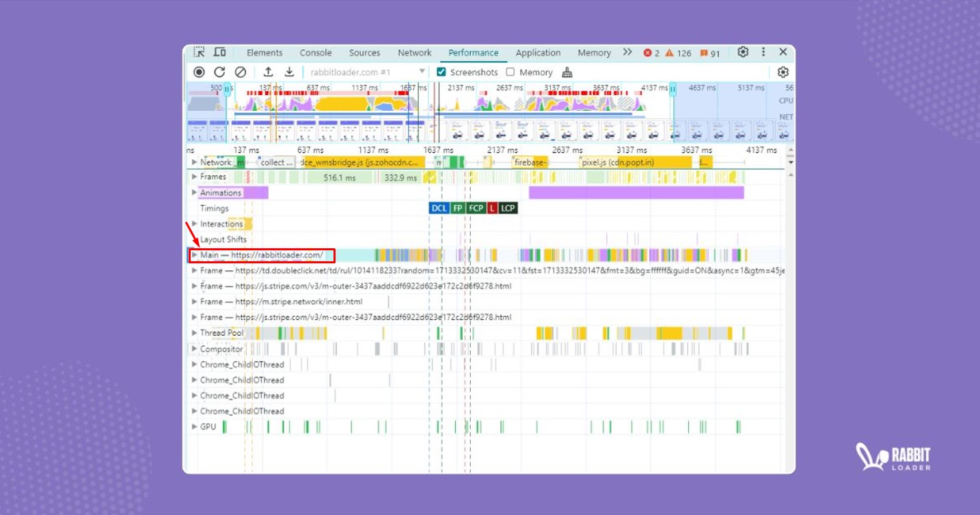Click the save profile download icon
980x515 pixels.
click(289, 72)
